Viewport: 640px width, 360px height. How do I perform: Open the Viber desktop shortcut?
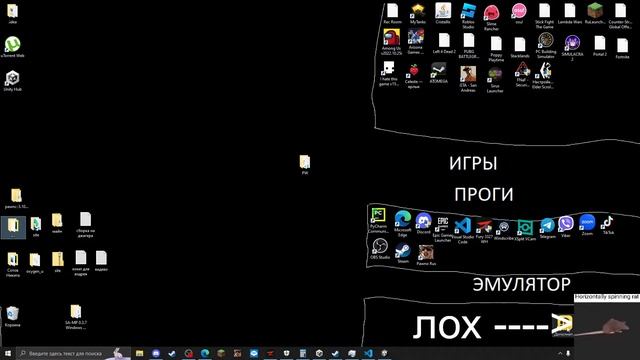tap(566, 227)
